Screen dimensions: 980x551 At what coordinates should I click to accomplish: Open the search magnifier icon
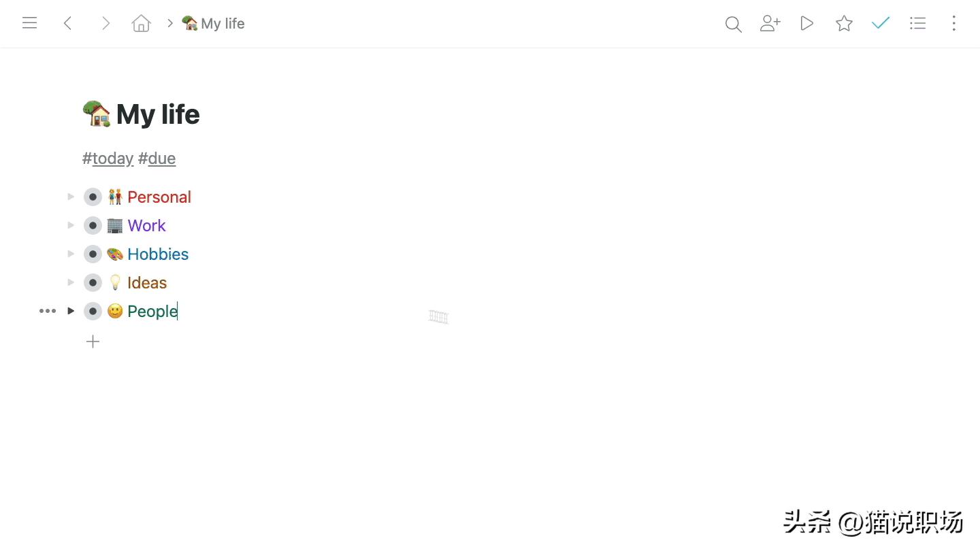point(733,24)
